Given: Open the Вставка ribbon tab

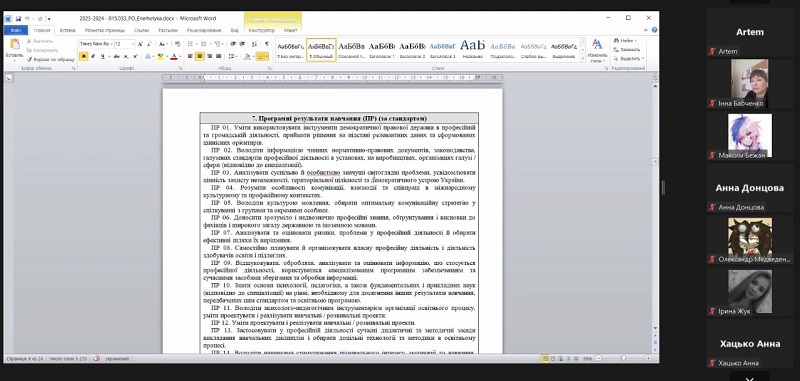Looking at the screenshot, I should point(67,30).
